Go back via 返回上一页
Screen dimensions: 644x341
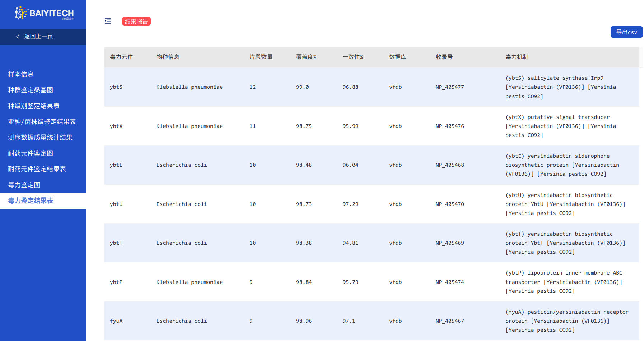(x=38, y=36)
